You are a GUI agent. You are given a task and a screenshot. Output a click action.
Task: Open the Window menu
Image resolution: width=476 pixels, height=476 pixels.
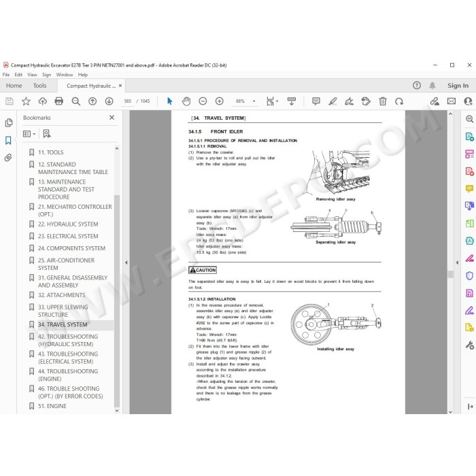point(65,75)
